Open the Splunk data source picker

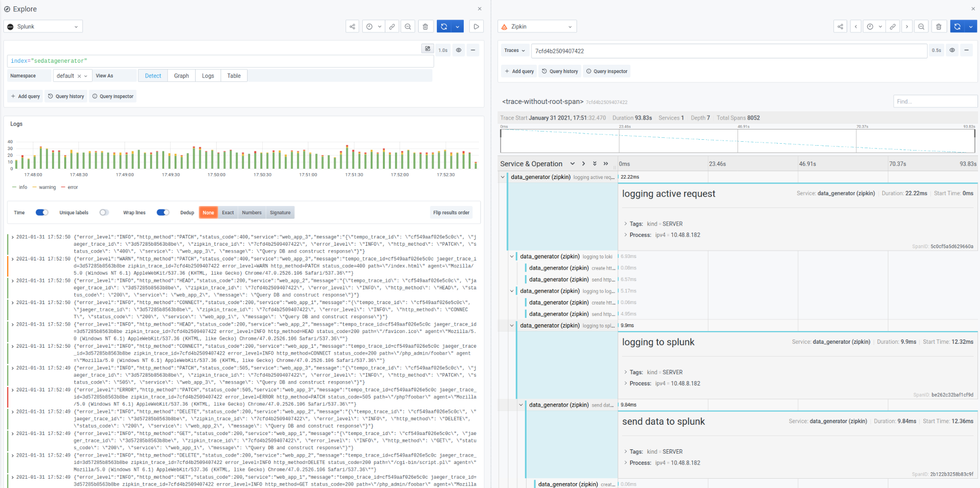pos(43,26)
